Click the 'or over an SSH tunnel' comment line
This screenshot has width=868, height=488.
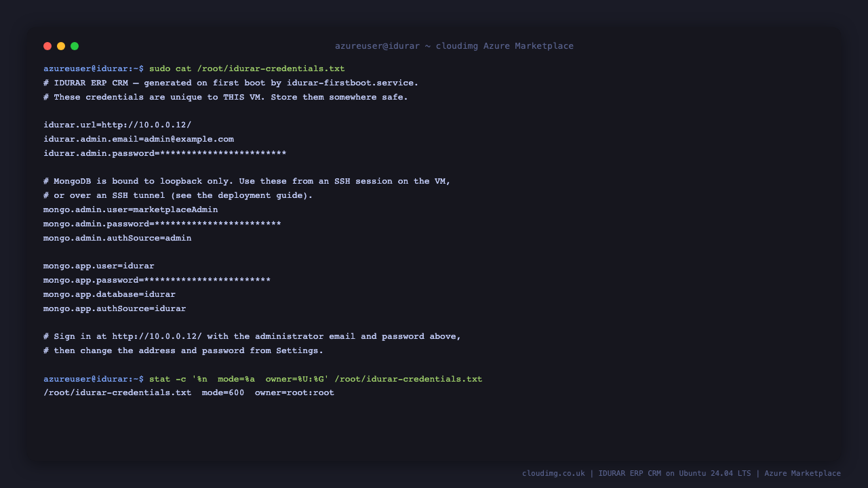178,195
